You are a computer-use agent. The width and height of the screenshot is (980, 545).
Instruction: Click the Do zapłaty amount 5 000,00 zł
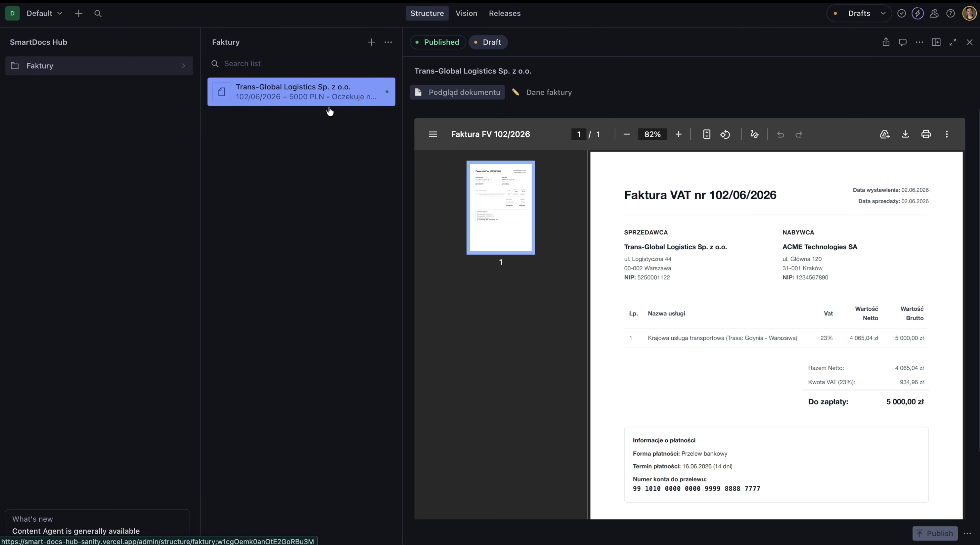coord(905,402)
